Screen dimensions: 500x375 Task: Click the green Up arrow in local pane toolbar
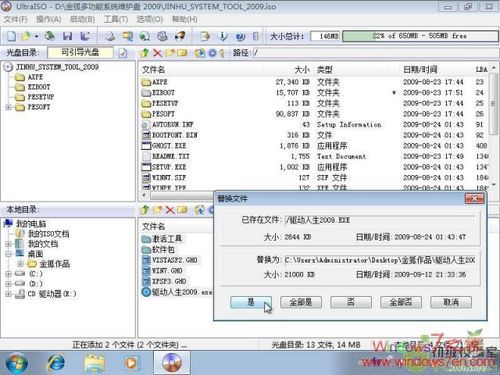(144, 210)
